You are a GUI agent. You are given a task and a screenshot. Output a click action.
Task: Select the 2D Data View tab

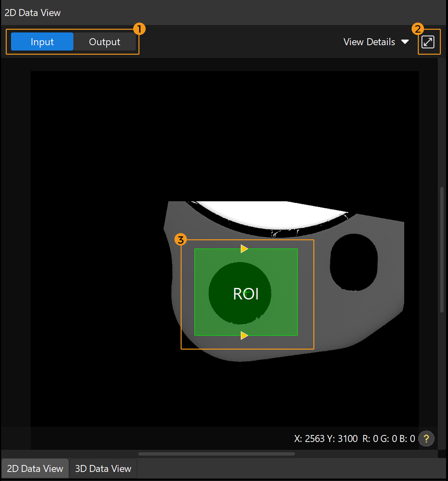pyautogui.click(x=35, y=469)
